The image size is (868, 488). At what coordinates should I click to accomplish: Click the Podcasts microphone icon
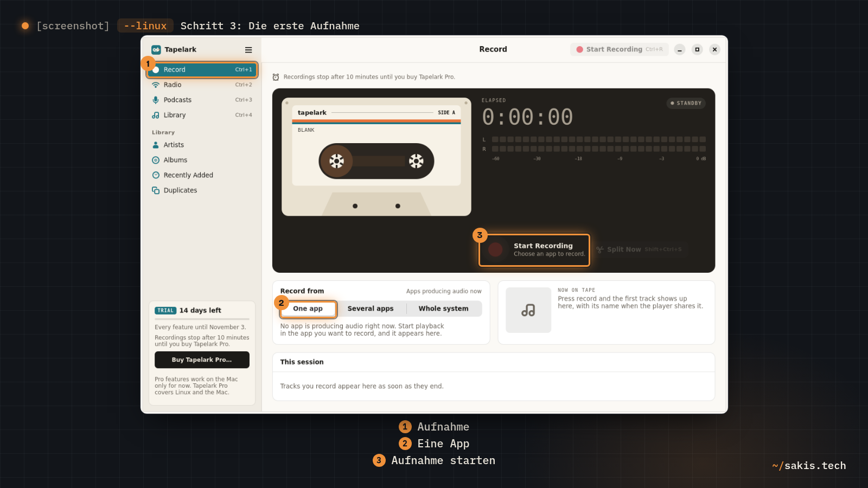pyautogui.click(x=156, y=100)
